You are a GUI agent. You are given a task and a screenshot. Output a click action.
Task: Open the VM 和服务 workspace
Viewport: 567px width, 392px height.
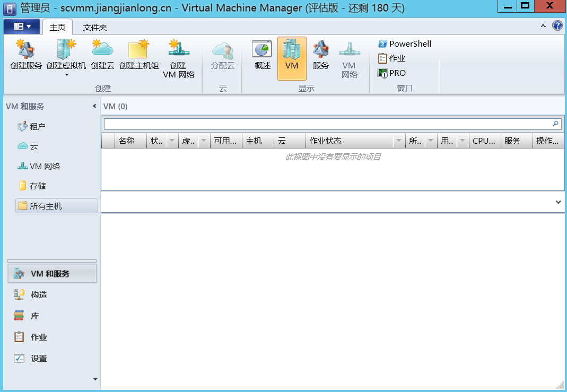[x=52, y=274]
